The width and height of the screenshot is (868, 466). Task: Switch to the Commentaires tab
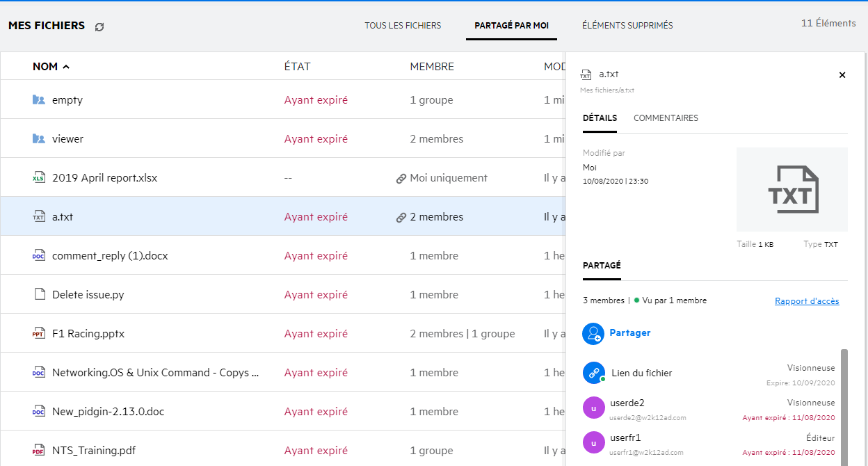(x=666, y=118)
